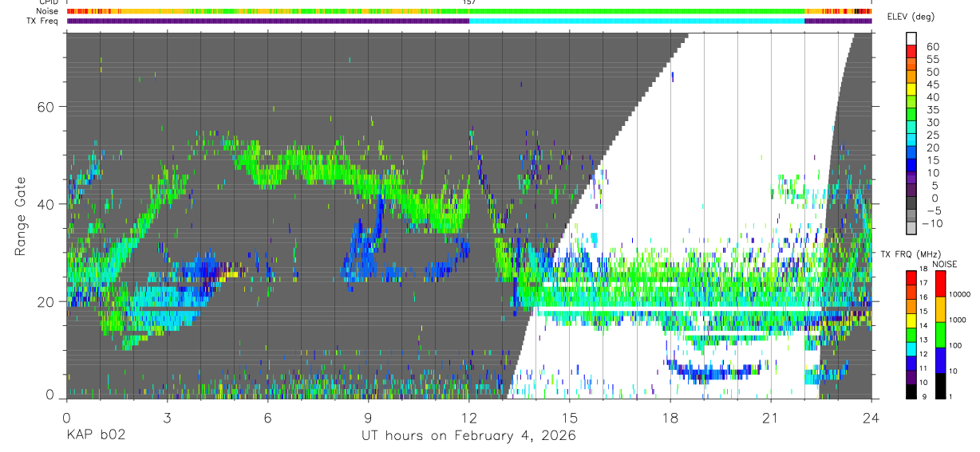Screen dimensions: 980x452
Task: Click the '1000' value on the NOISE scale
Action: [957, 320]
